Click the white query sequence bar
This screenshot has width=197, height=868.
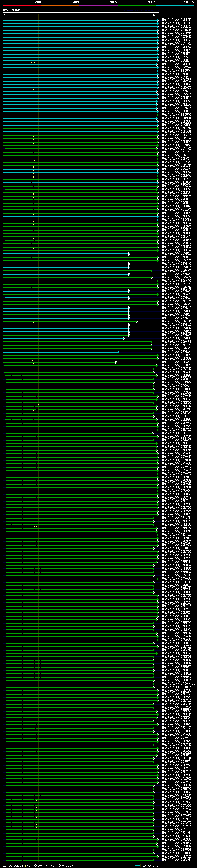click(x=81, y=13)
